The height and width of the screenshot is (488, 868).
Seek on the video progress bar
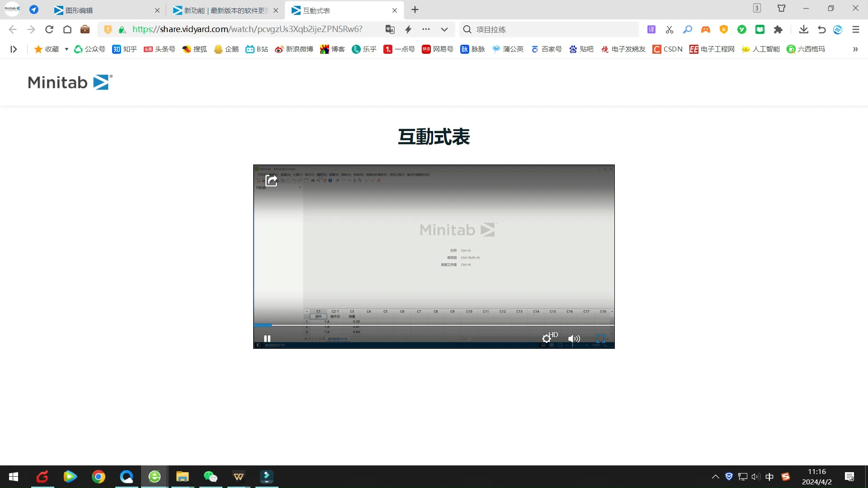434,325
